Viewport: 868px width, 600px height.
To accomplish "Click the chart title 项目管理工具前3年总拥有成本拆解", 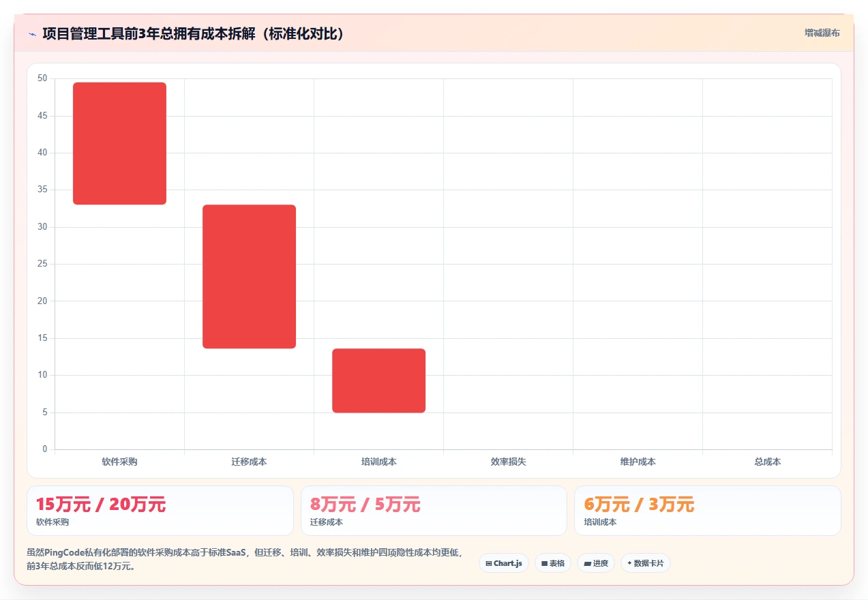I will (x=194, y=33).
